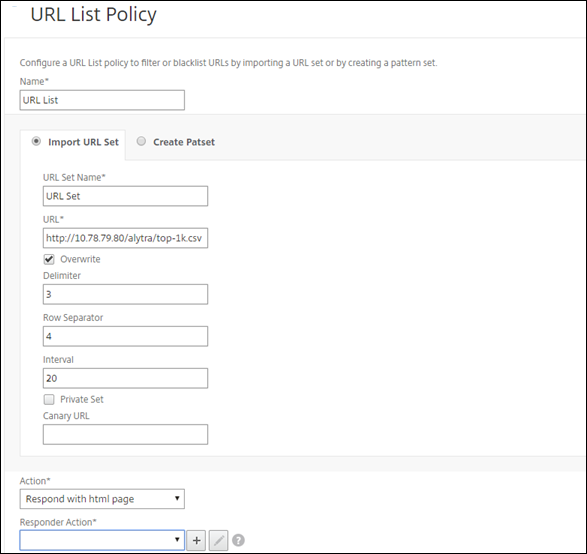Click the Interval label
Screen dimensions: 587x554
coord(58,360)
